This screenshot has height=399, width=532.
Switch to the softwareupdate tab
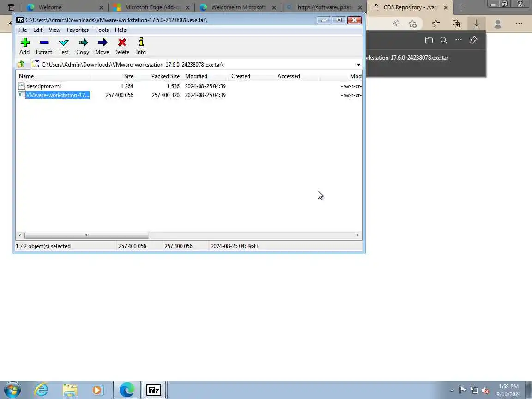[x=325, y=7]
